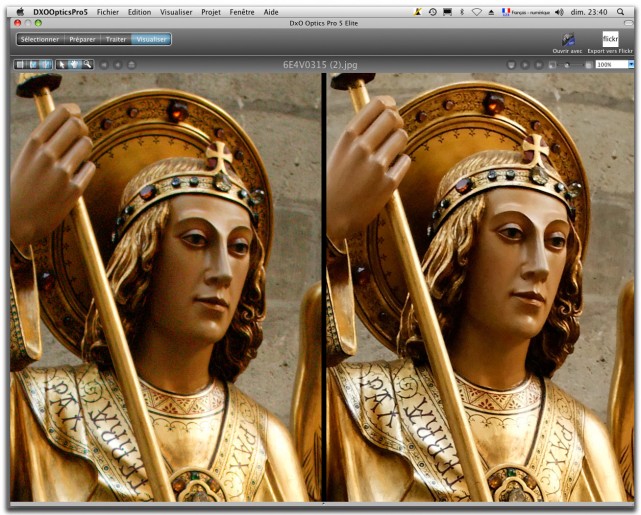Click the zoom-in large-image icon

[x=589, y=65]
